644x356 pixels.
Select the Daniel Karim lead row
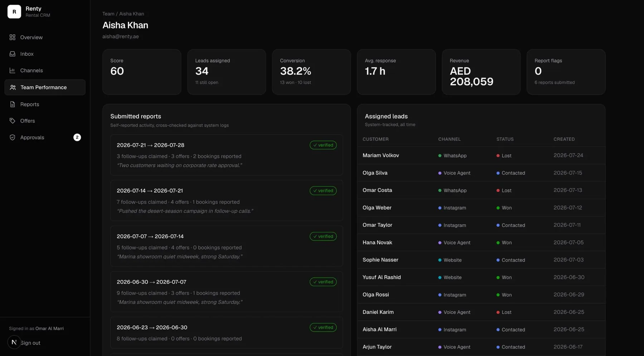[481, 312]
